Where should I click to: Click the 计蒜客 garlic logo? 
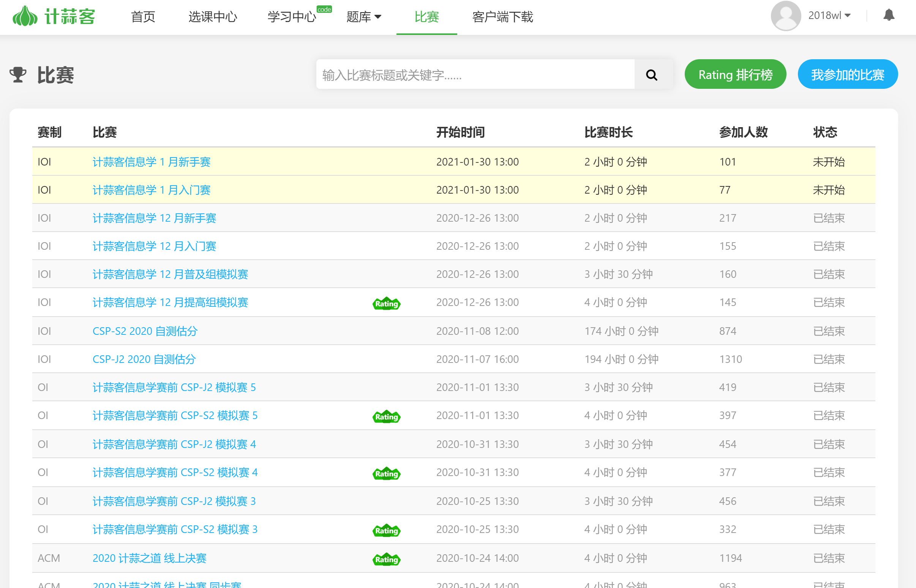point(54,16)
